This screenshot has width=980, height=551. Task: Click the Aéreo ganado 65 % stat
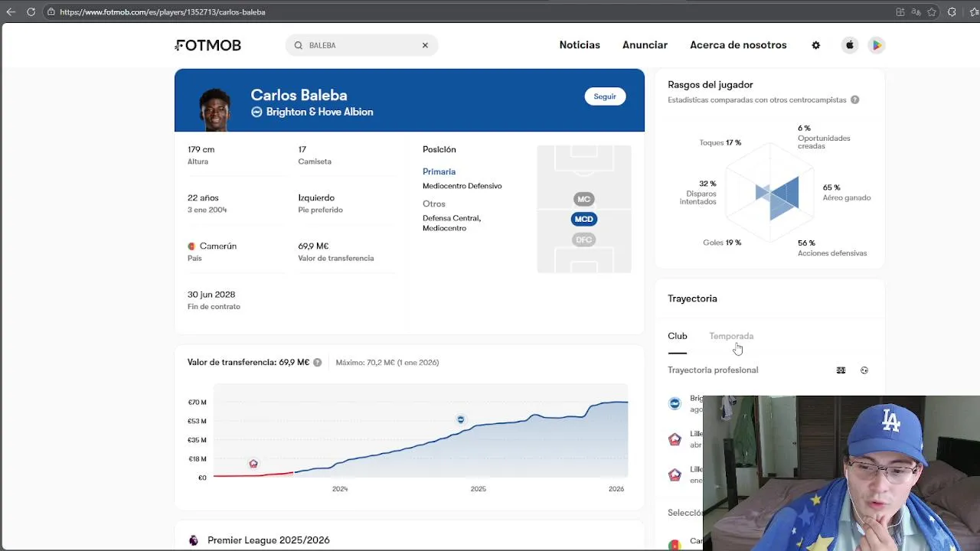pyautogui.click(x=846, y=192)
